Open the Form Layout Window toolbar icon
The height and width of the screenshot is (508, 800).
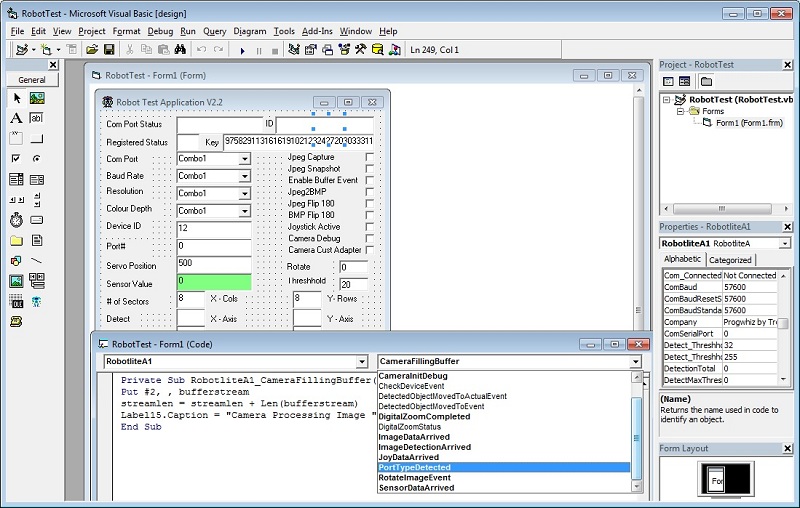[328, 49]
